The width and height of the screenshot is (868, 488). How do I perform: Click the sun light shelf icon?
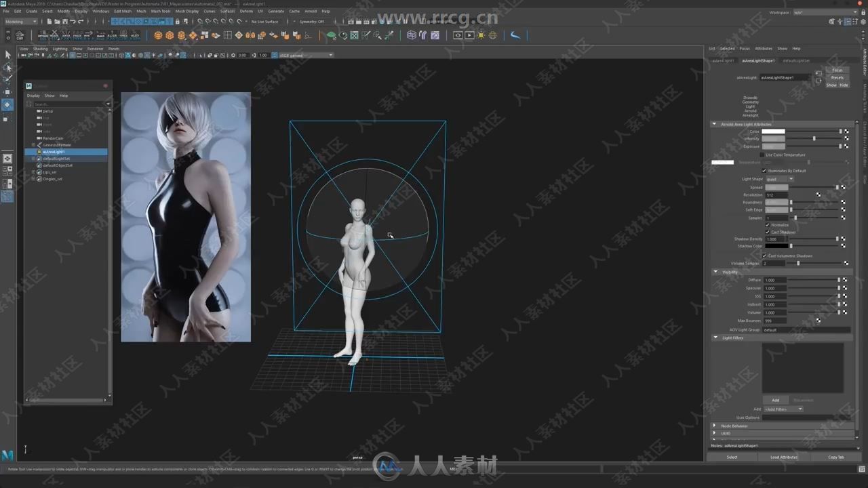[x=481, y=35]
